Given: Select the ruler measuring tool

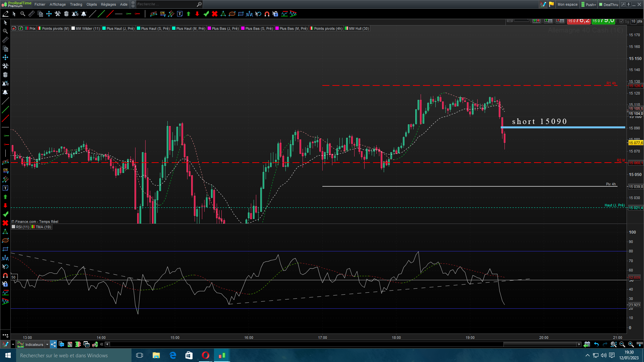Looking at the screenshot, I should [32, 14].
